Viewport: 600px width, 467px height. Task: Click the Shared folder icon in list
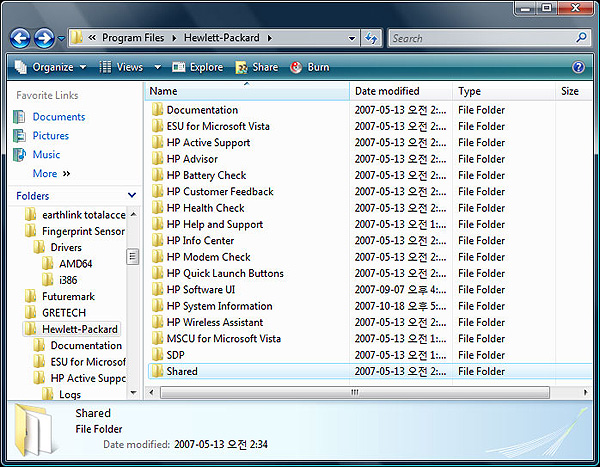coord(157,371)
